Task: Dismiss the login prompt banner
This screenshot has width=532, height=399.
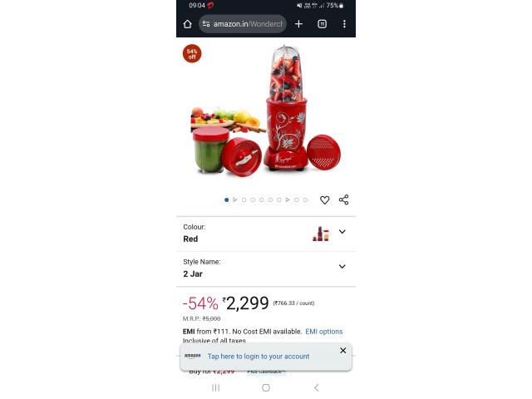Action: coord(343,351)
